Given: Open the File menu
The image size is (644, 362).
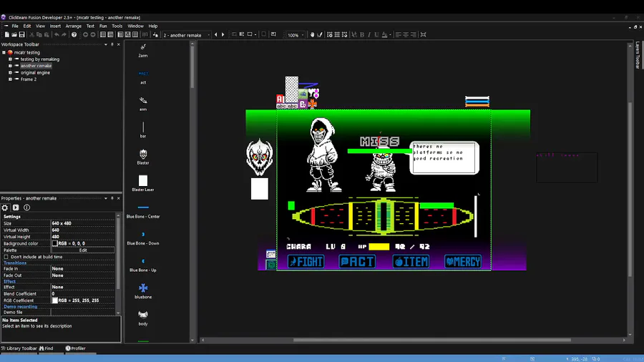Looking at the screenshot, I should [x=15, y=26].
